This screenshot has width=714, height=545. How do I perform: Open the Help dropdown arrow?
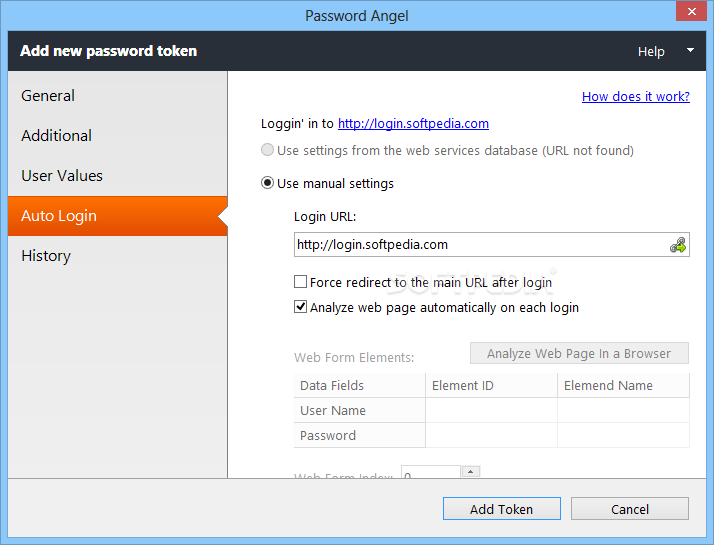pos(690,51)
